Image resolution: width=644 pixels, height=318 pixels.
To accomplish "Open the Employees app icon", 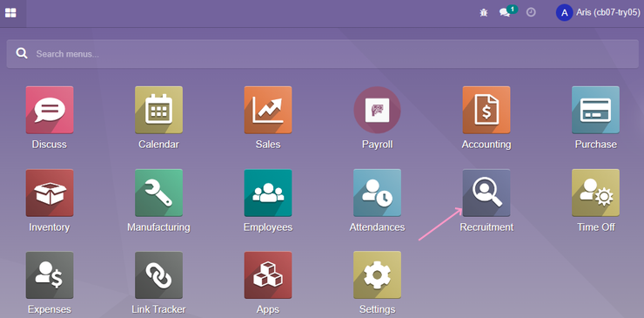I will pos(268,193).
